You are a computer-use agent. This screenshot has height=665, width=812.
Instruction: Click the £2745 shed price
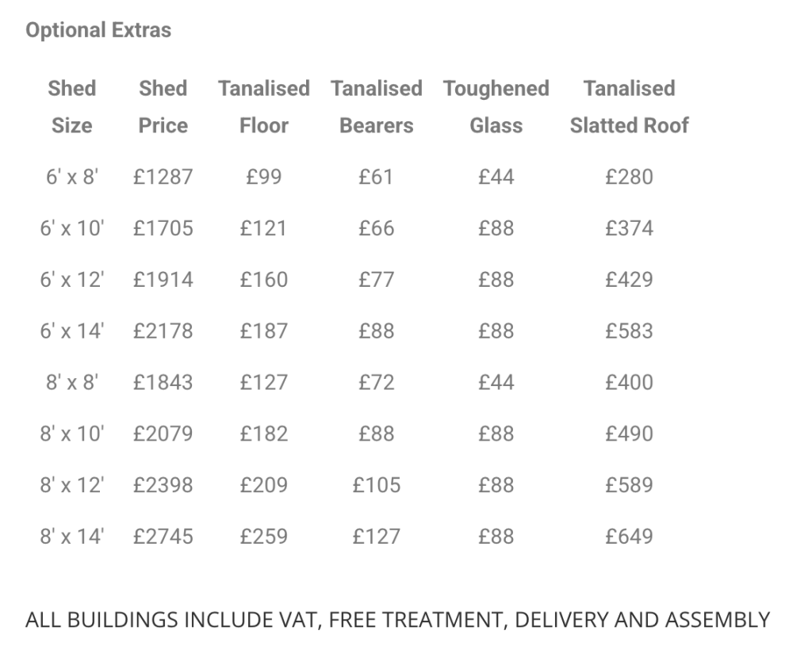pos(163,536)
